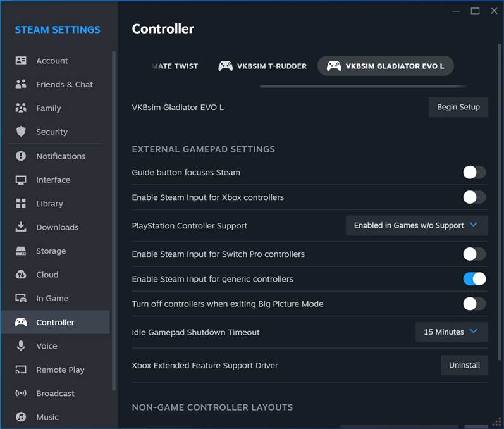The image size is (504, 429).
Task: Click the Remote Play cast icon
Action: point(21,370)
